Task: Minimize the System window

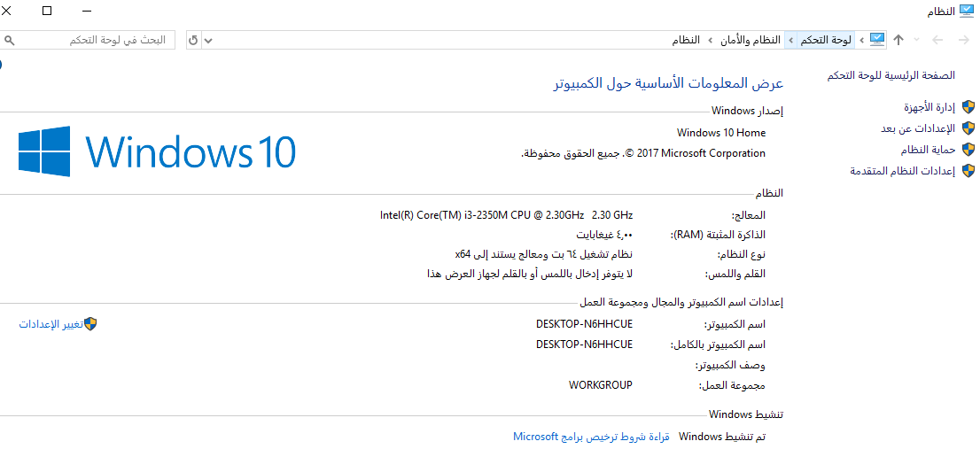Action: click(88, 11)
